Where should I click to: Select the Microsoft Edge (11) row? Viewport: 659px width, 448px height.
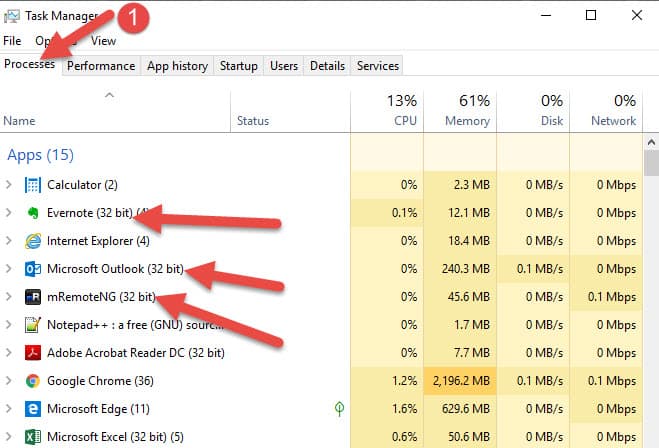click(321, 409)
